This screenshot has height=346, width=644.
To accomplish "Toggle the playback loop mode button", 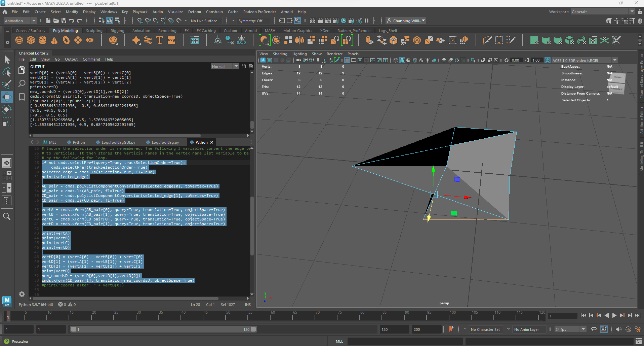I will click(x=594, y=329).
